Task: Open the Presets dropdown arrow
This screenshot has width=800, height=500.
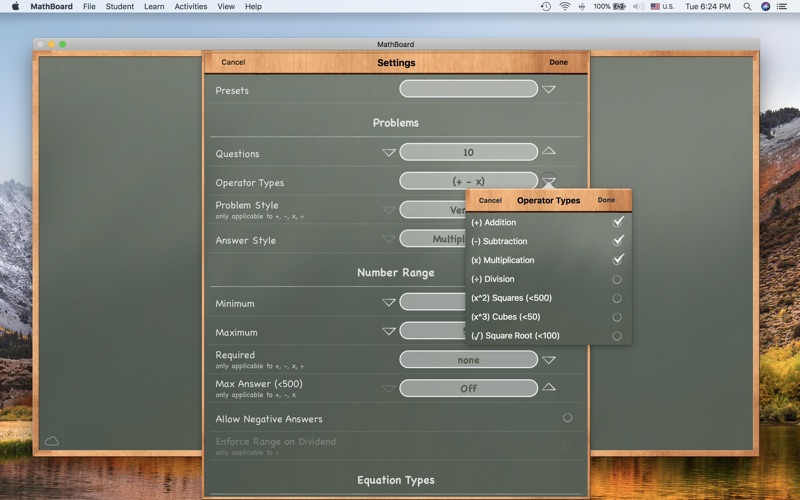Action: pos(549,89)
